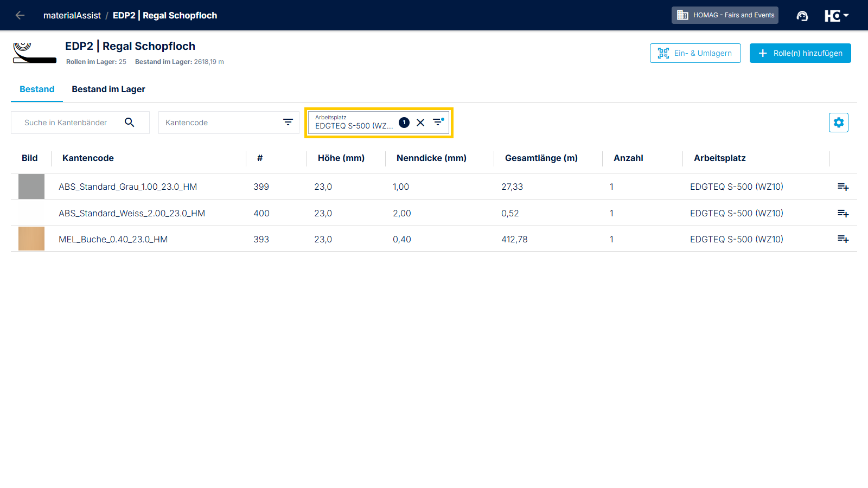Expand the HC account dropdown

point(837,16)
